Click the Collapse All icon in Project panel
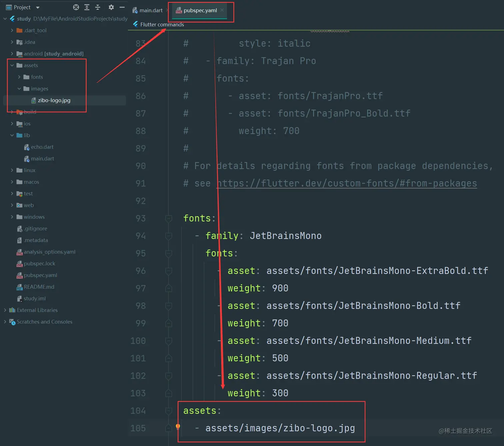Image resolution: width=504 pixels, height=446 pixels. 98,7
